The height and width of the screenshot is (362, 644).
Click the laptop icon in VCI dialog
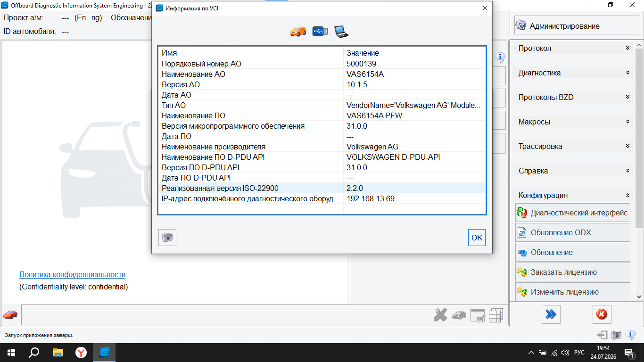(341, 32)
